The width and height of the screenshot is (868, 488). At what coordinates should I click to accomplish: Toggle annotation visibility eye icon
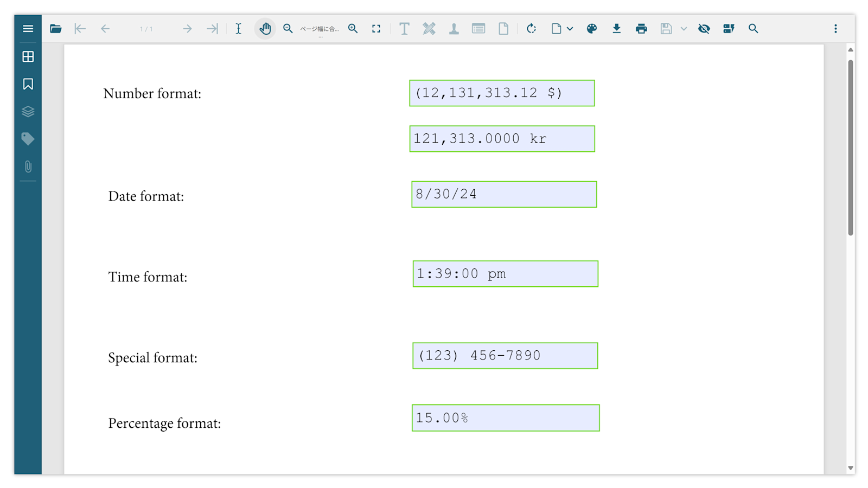click(x=704, y=29)
